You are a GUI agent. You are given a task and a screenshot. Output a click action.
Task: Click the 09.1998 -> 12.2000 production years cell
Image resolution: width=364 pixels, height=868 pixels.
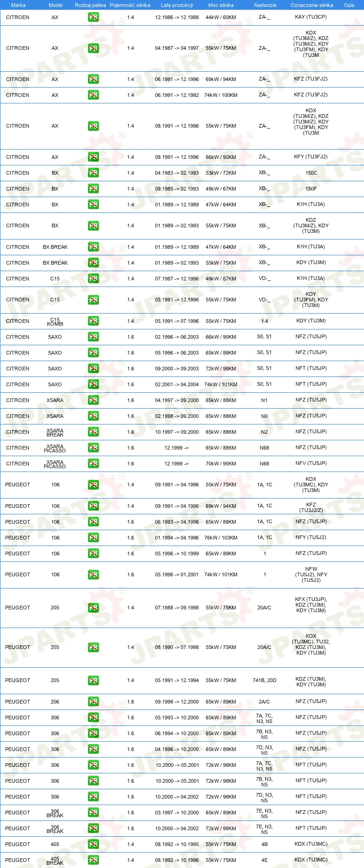pyautogui.click(x=177, y=702)
